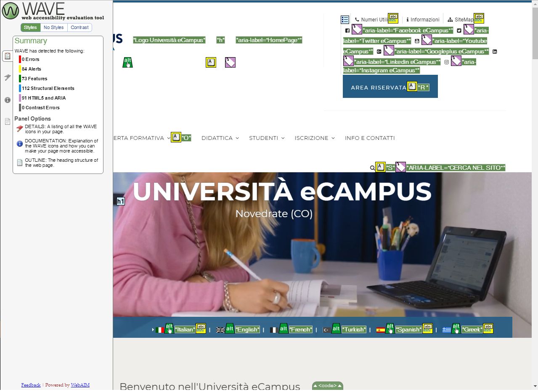The image size is (538, 392).
Task: Click the ARIA tag icon before Youtube eCampus label
Action: pyautogui.click(x=427, y=40)
